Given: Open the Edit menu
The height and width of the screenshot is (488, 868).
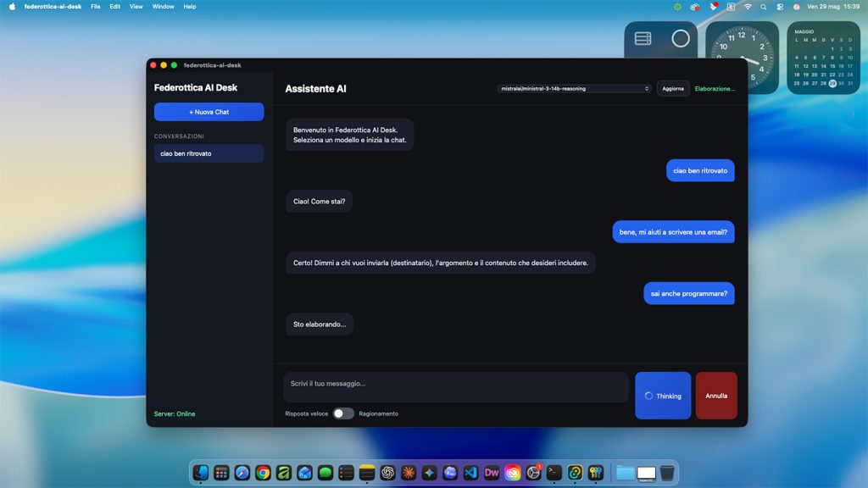Looking at the screenshot, I should pos(114,7).
